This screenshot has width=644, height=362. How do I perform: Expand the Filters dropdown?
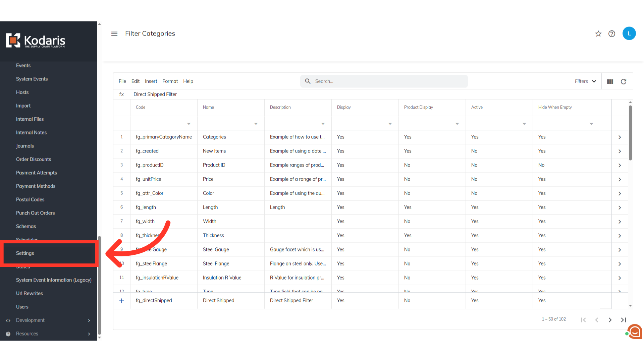(x=585, y=81)
